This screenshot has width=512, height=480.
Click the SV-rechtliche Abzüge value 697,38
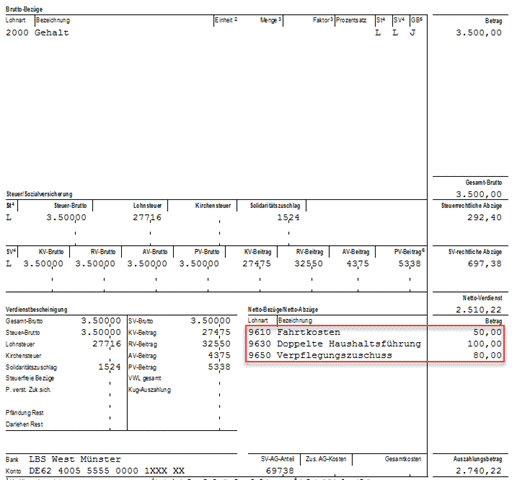484,264
